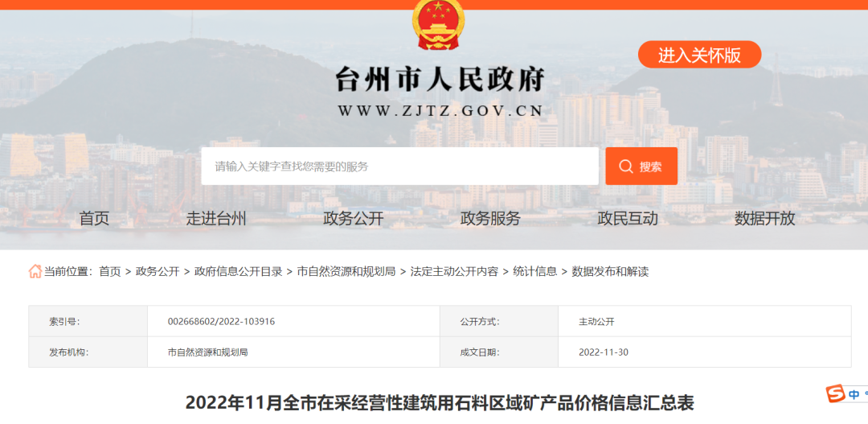Image resolution: width=868 pixels, height=424 pixels.
Task: Click the 统计信息 breadcrumb link
Action: 535,271
